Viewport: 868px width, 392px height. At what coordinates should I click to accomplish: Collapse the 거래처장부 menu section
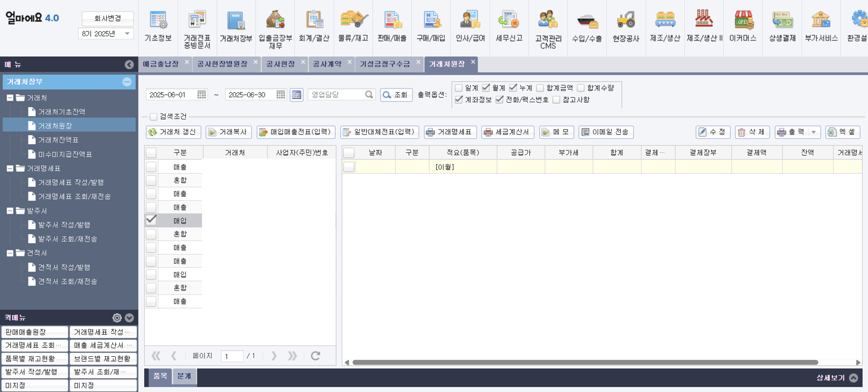(127, 82)
